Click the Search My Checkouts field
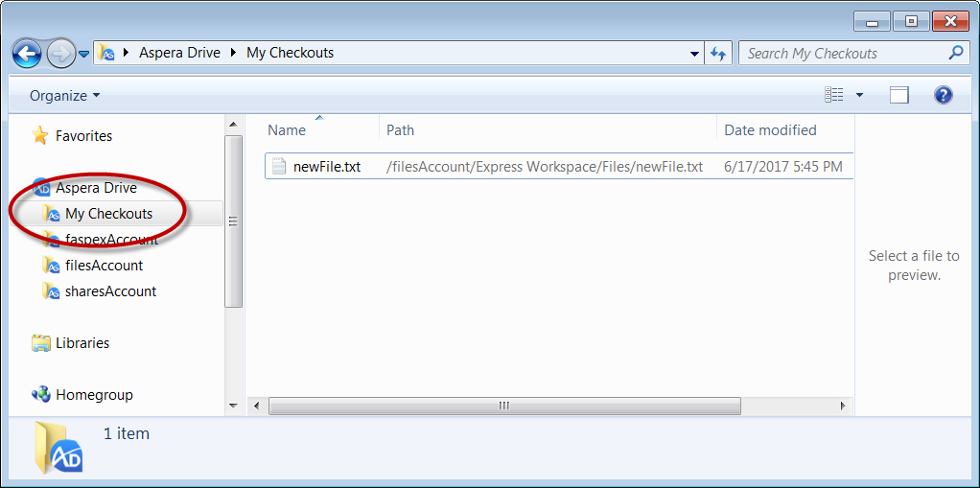This screenshot has height=488, width=980. pyautogui.click(x=844, y=54)
